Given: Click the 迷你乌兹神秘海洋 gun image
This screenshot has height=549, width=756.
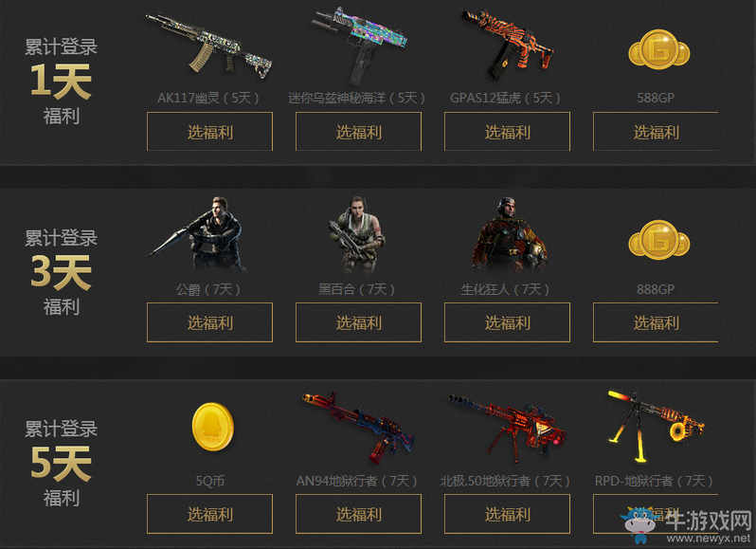Looking at the screenshot, I should [x=359, y=45].
